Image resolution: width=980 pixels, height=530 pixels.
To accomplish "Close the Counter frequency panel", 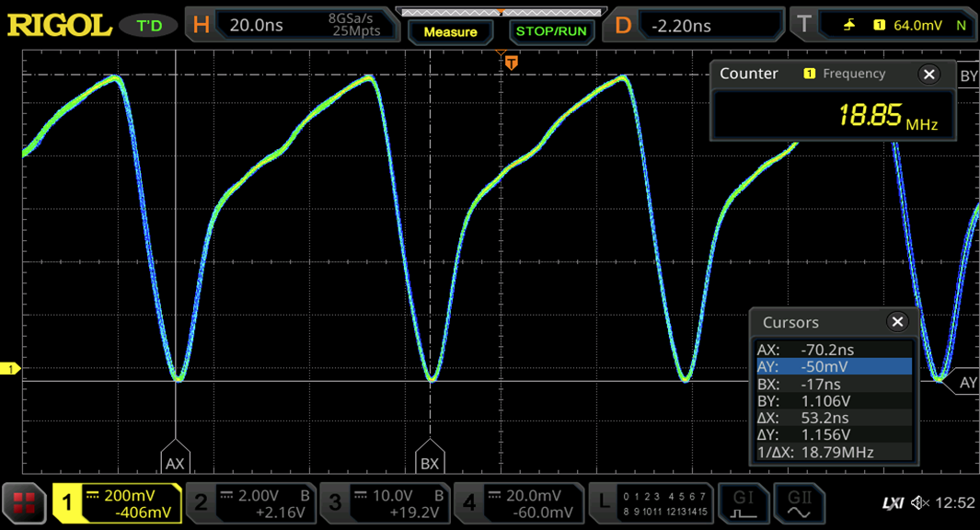I will pos(929,74).
